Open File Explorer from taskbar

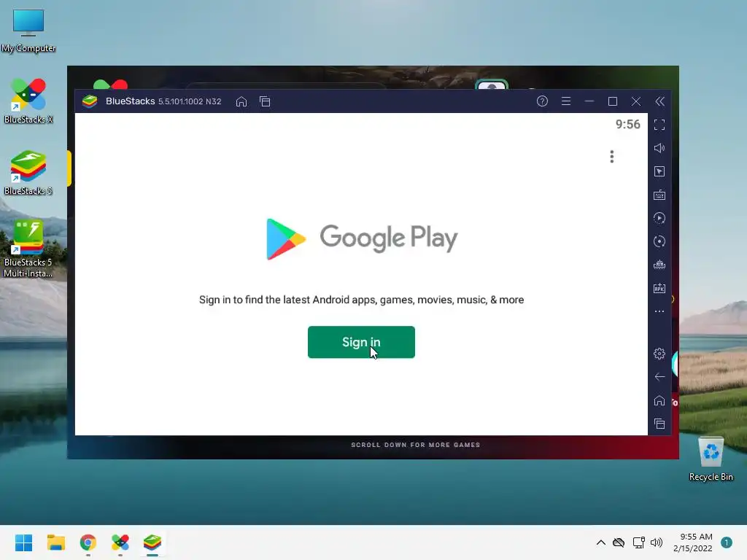coord(55,542)
